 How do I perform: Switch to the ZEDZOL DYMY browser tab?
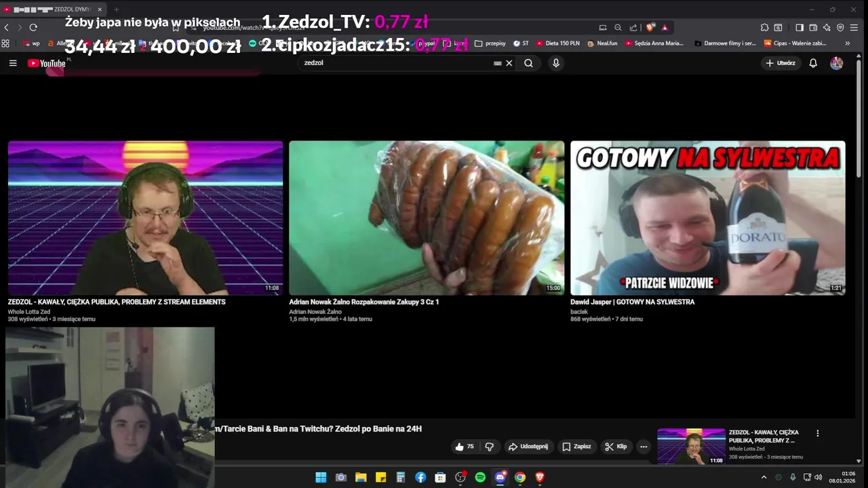tap(53, 9)
